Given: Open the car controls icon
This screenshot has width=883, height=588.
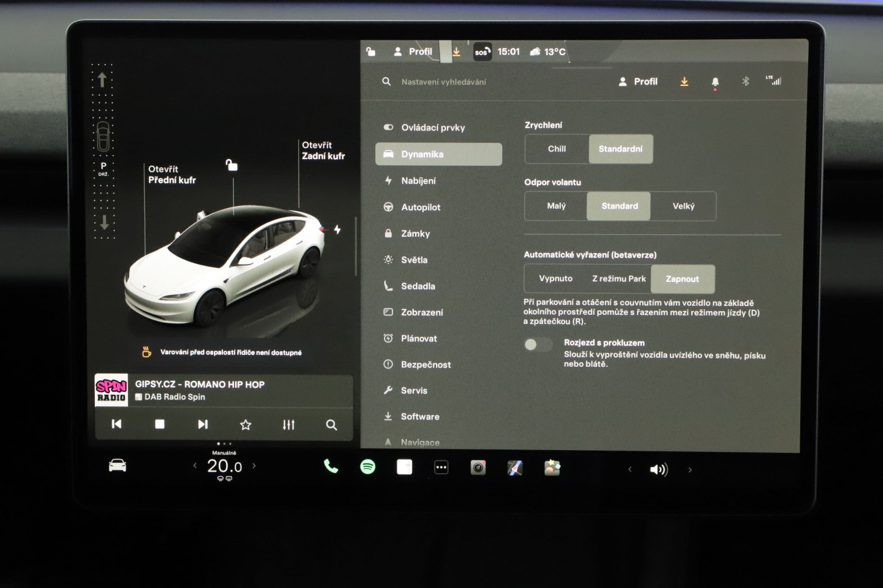Looking at the screenshot, I should pyautogui.click(x=118, y=466).
